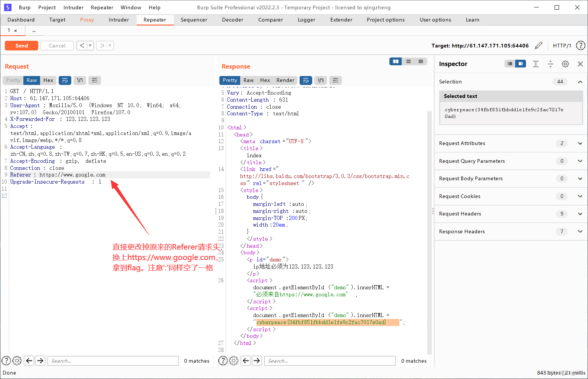Toggle request non-printable characters \n
This screenshot has width=588, height=379.
80,80
